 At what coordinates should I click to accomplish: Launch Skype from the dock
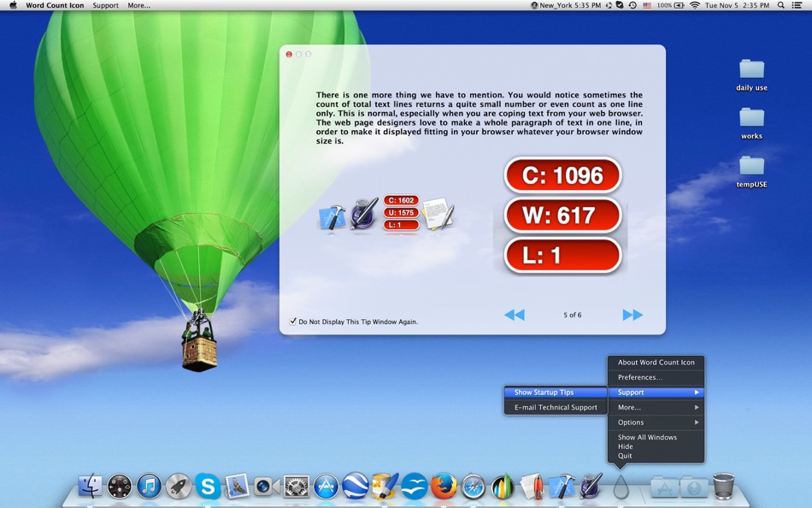tap(208, 487)
